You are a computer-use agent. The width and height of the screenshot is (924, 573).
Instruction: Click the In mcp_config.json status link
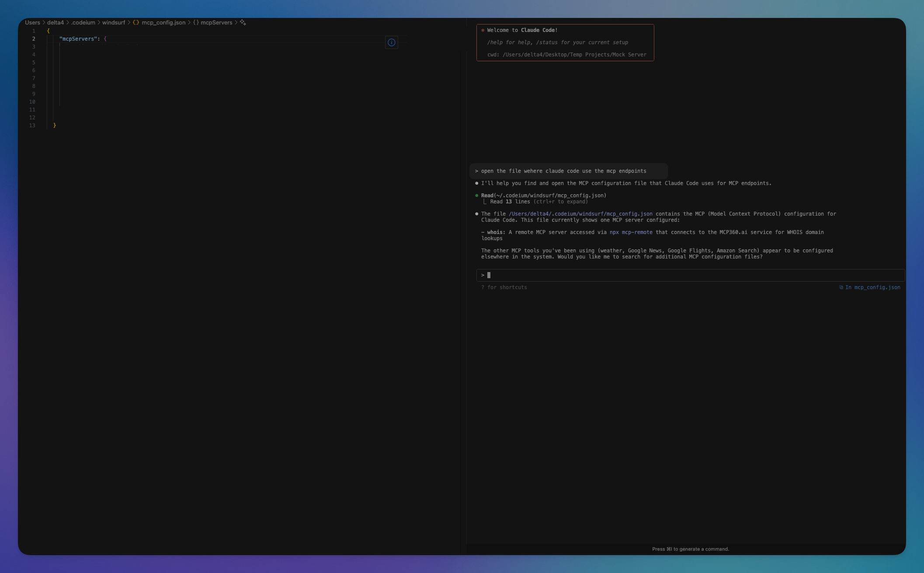click(872, 287)
